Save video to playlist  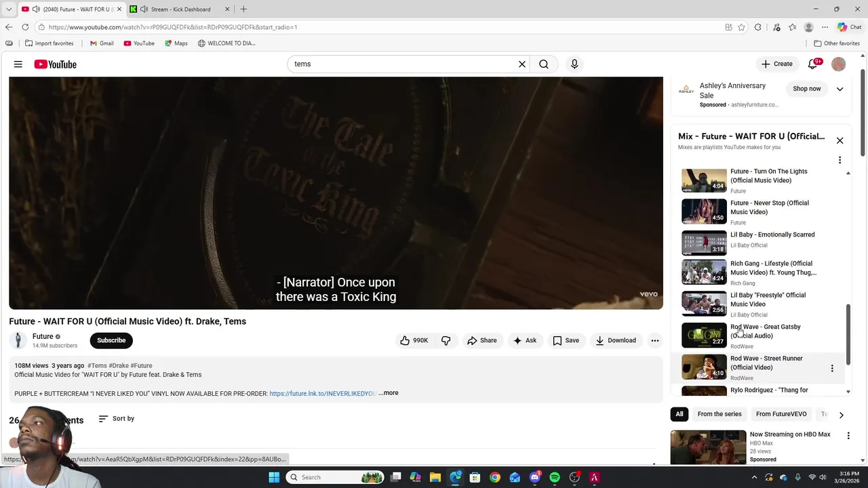point(566,340)
